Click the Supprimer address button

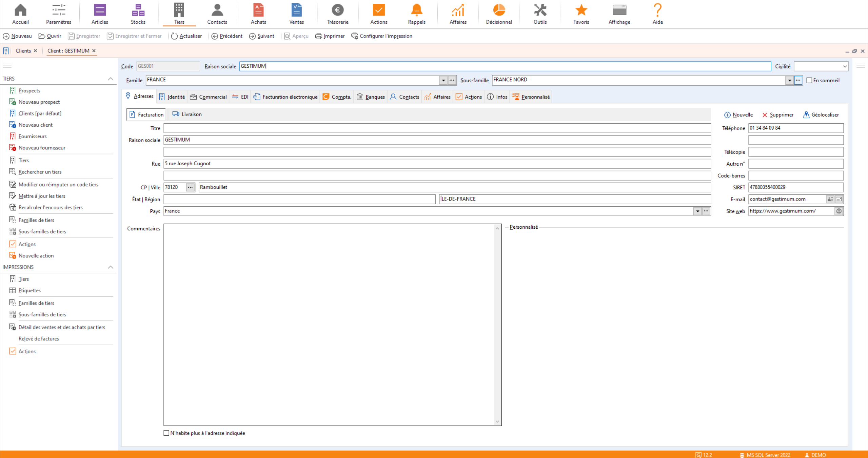[777, 115]
